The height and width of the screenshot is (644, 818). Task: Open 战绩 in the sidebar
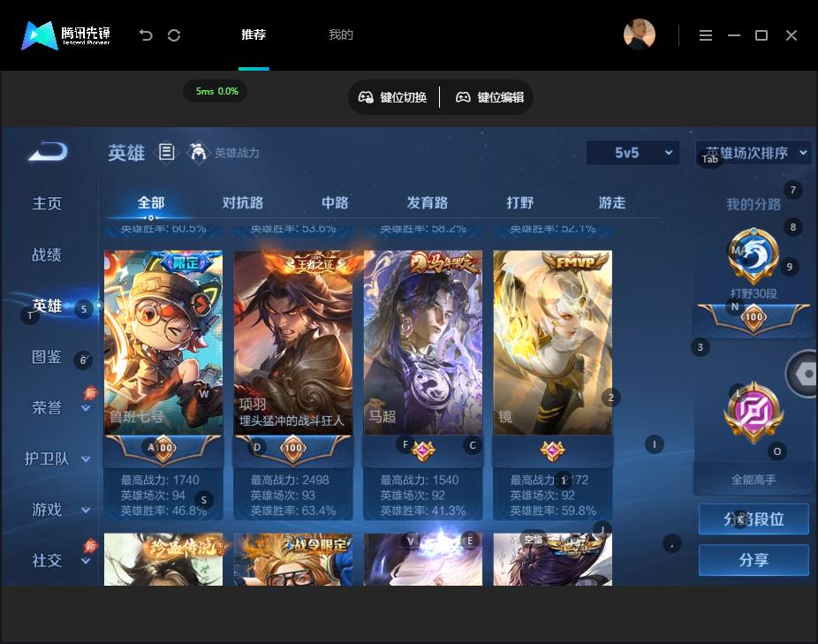click(47, 254)
